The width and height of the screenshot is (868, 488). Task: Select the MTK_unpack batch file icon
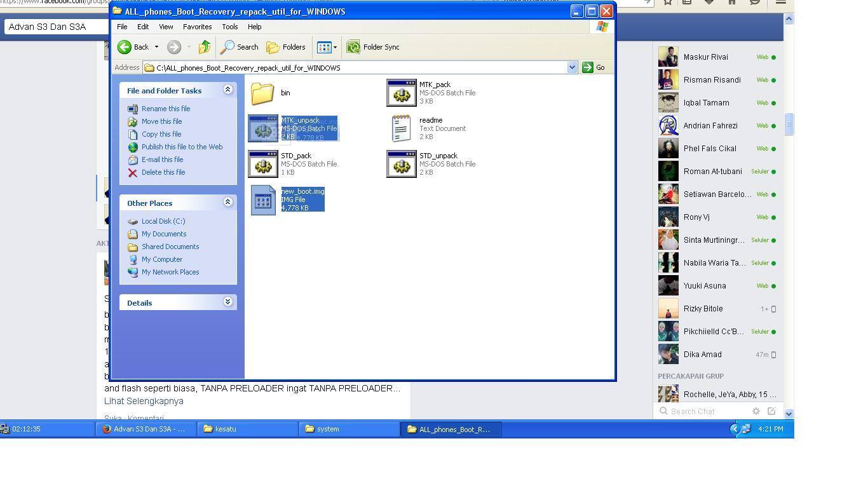tap(262, 128)
